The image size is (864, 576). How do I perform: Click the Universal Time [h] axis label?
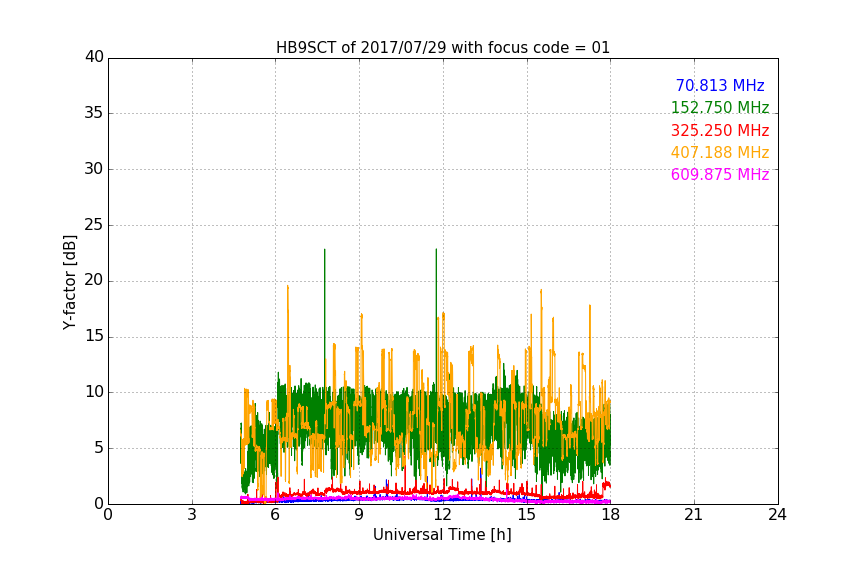pyautogui.click(x=442, y=535)
